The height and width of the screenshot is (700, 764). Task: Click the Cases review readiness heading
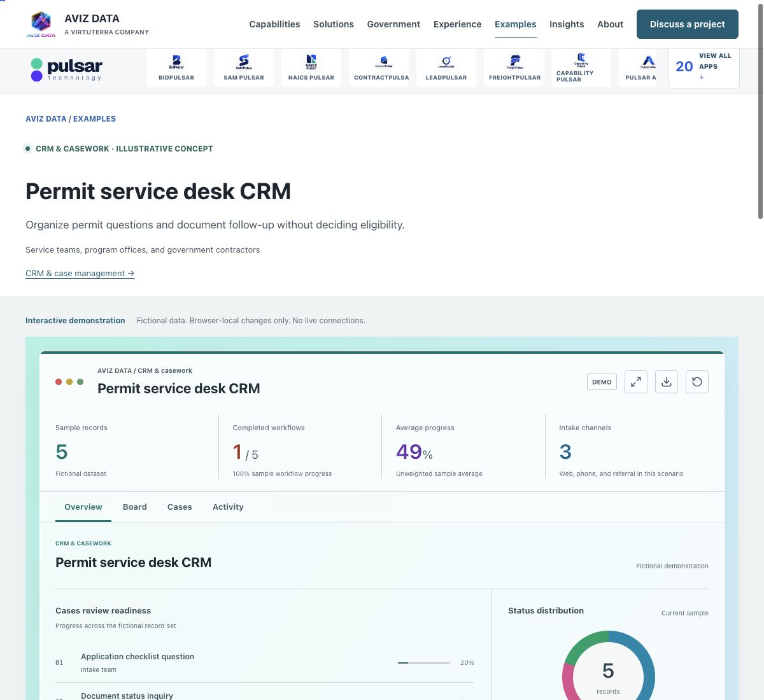[103, 610]
